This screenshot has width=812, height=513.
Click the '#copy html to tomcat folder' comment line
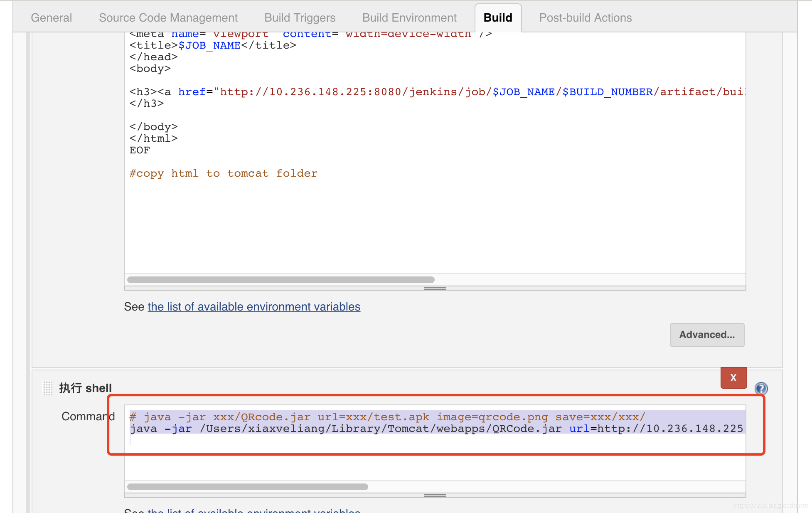pos(223,173)
